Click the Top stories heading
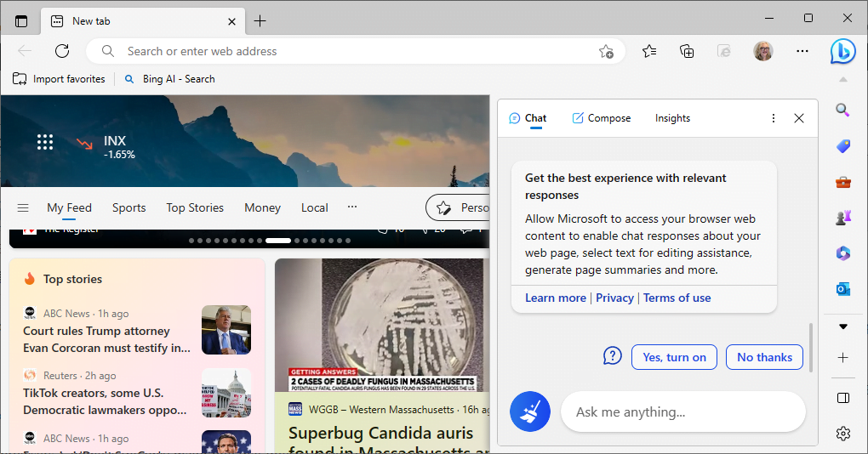The image size is (868, 454). pyautogui.click(x=72, y=279)
